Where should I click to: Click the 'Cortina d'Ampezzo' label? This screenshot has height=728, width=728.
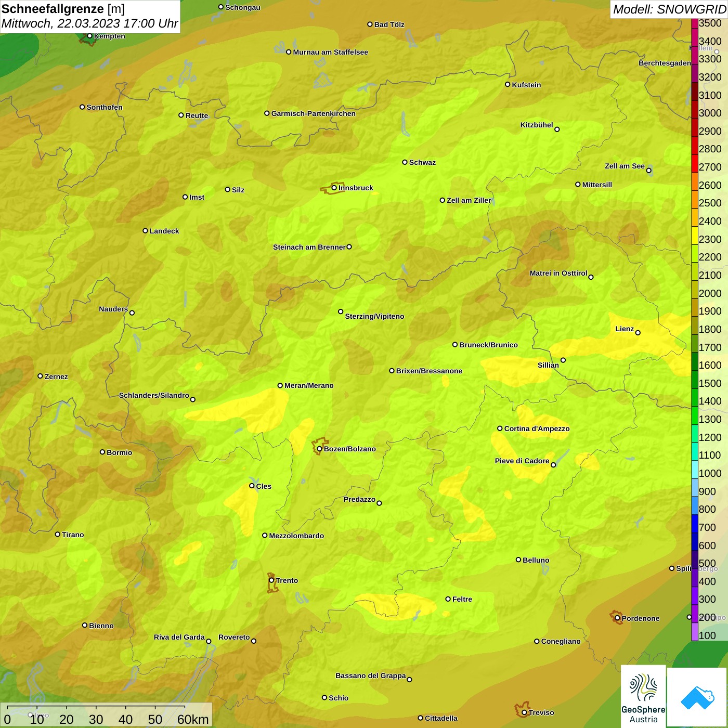click(537, 428)
